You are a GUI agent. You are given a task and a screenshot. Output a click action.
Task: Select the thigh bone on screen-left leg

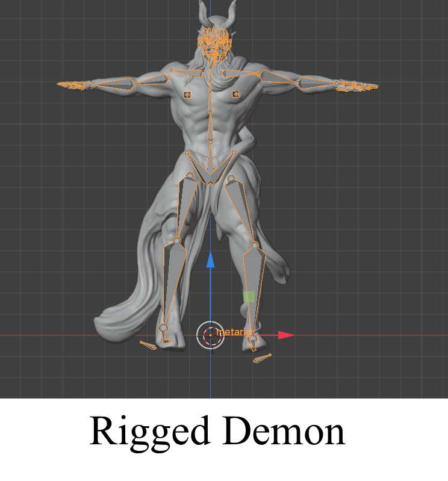point(186,205)
